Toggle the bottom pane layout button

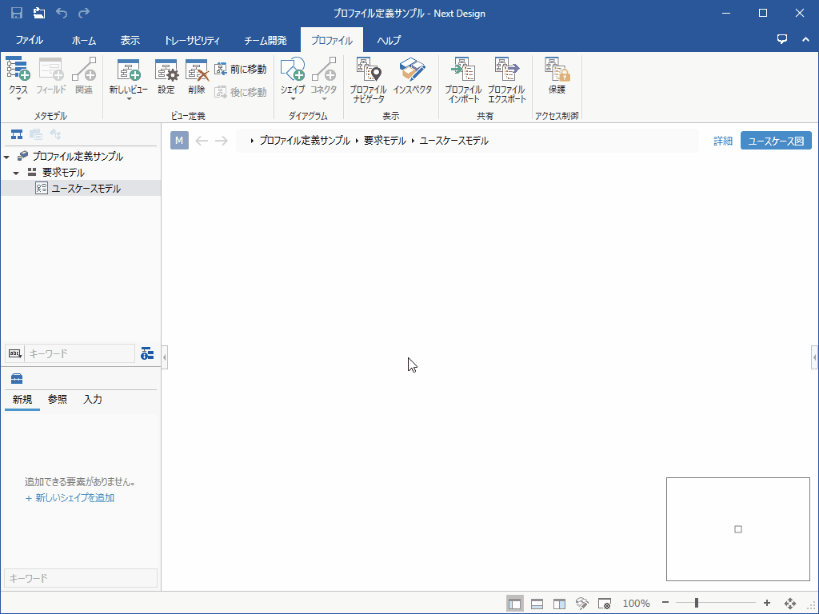(x=537, y=603)
